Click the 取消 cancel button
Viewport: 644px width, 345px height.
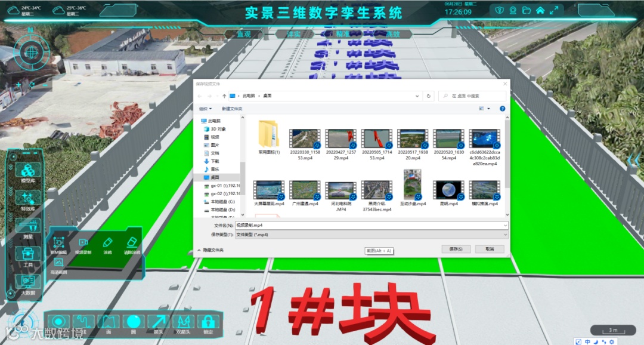[490, 249]
